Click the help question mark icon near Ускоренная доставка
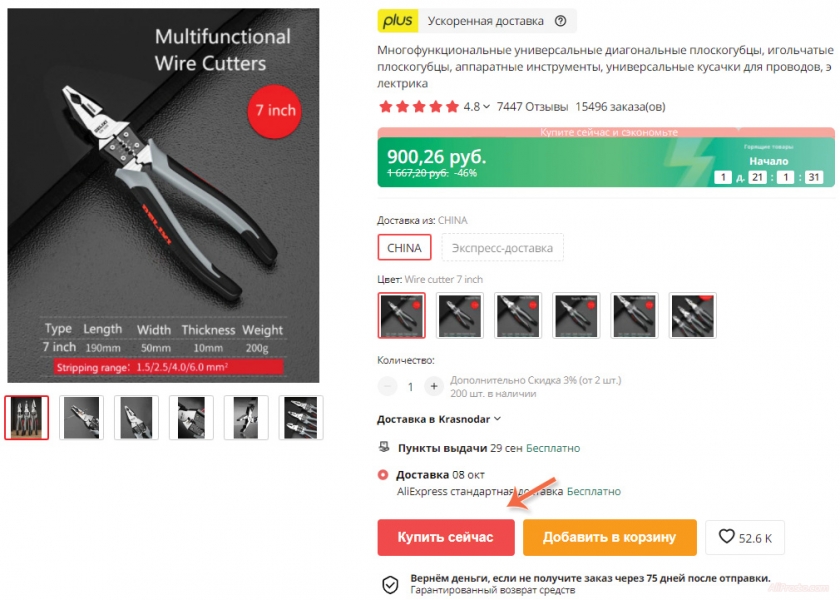Image resolution: width=840 pixels, height=600 pixels. (x=560, y=21)
